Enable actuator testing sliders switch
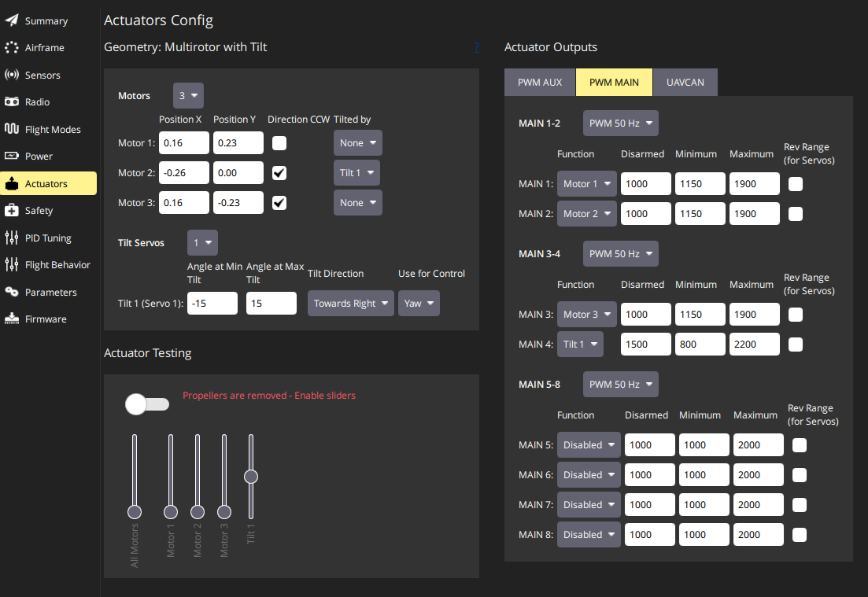The height and width of the screenshot is (597, 868). click(147, 404)
